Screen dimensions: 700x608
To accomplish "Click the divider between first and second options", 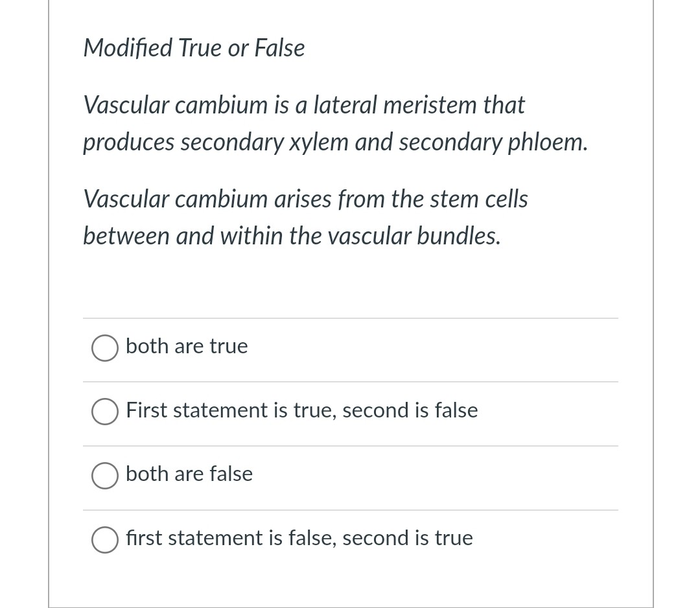I will pyautogui.click(x=351, y=381).
